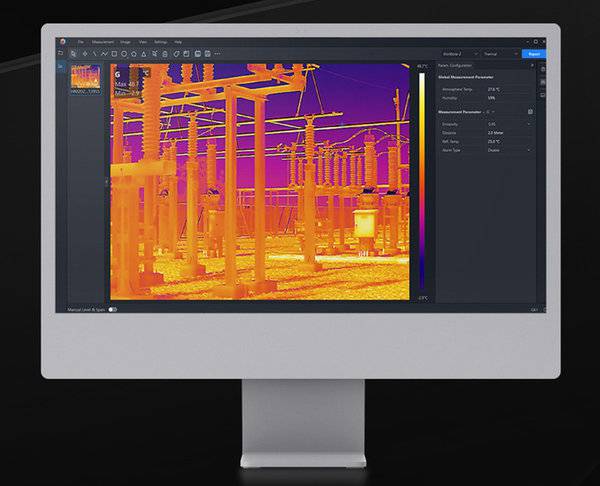
Task: Toggle the Manual Level & Span switch
Action: tap(113, 309)
